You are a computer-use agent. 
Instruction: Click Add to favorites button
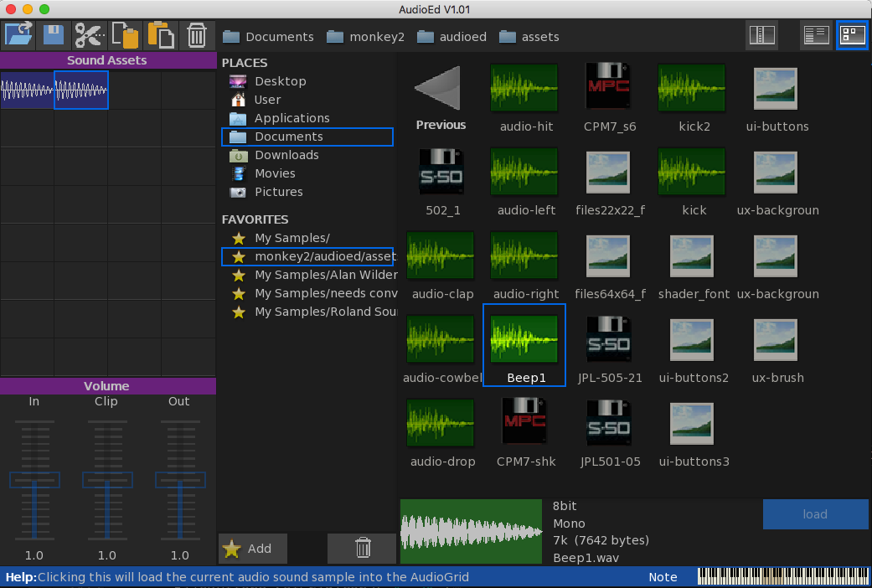tap(253, 549)
